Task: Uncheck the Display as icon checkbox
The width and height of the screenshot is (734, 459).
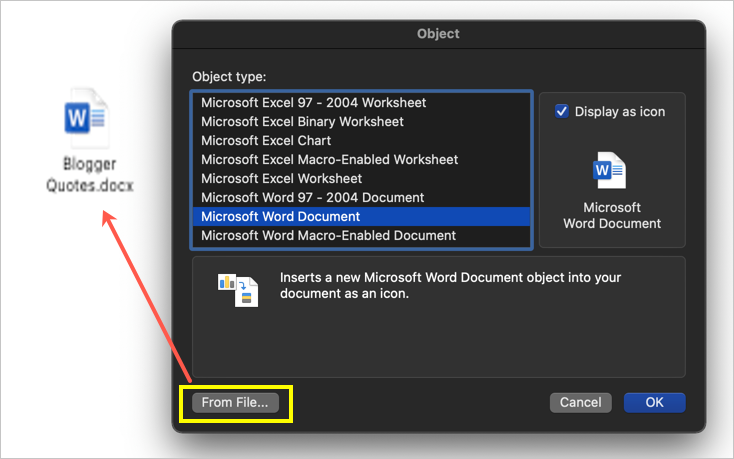Action: pyautogui.click(x=562, y=112)
